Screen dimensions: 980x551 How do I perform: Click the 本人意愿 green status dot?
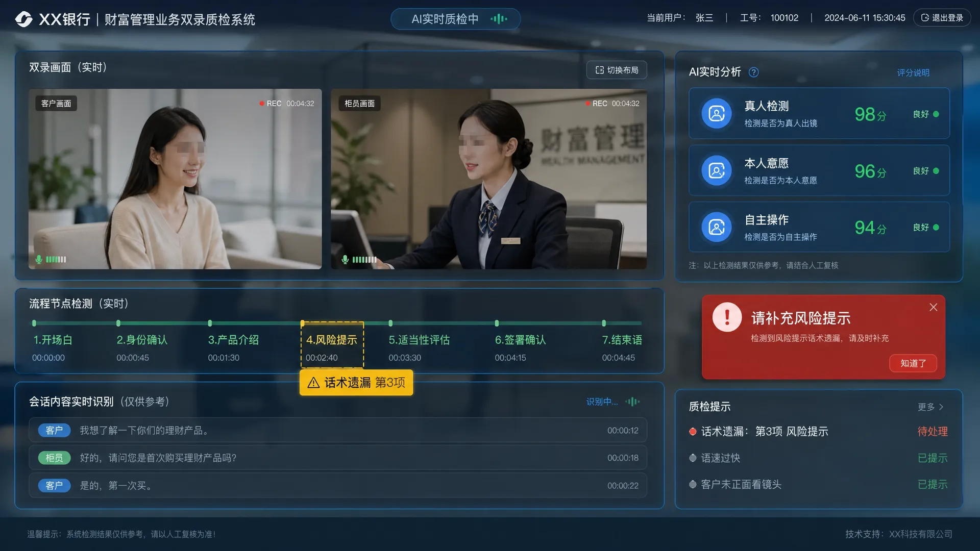(x=936, y=171)
